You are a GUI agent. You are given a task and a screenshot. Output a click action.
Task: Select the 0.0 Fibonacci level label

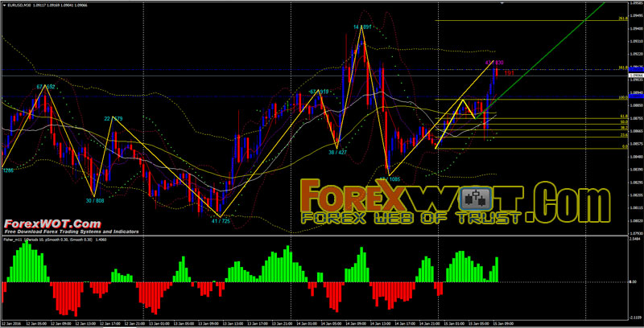tap(625, 146)
